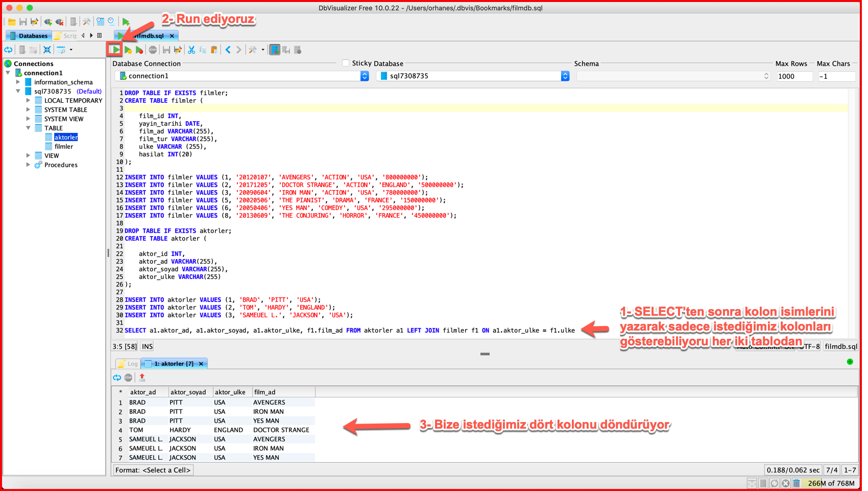Expand the SYSTEM TABLE node
This screenshot has height=491, width=868.
coord(28,109)
